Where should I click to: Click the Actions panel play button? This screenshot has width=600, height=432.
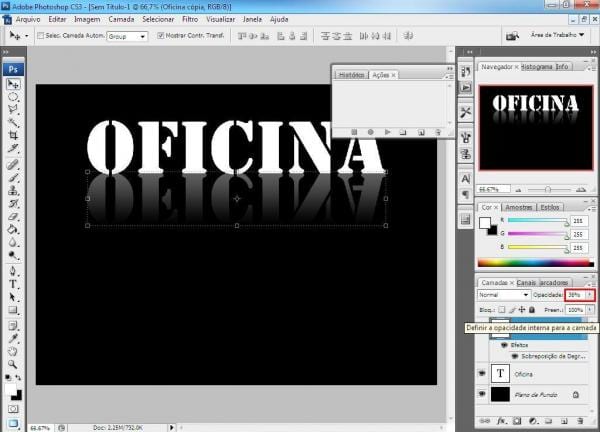click(387, 132)
